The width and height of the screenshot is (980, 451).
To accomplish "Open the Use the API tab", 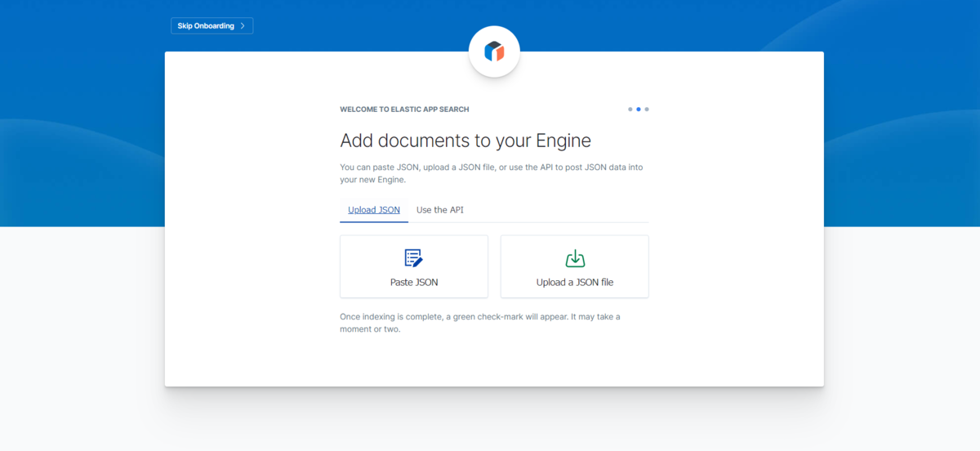I will tap(440, 210).
